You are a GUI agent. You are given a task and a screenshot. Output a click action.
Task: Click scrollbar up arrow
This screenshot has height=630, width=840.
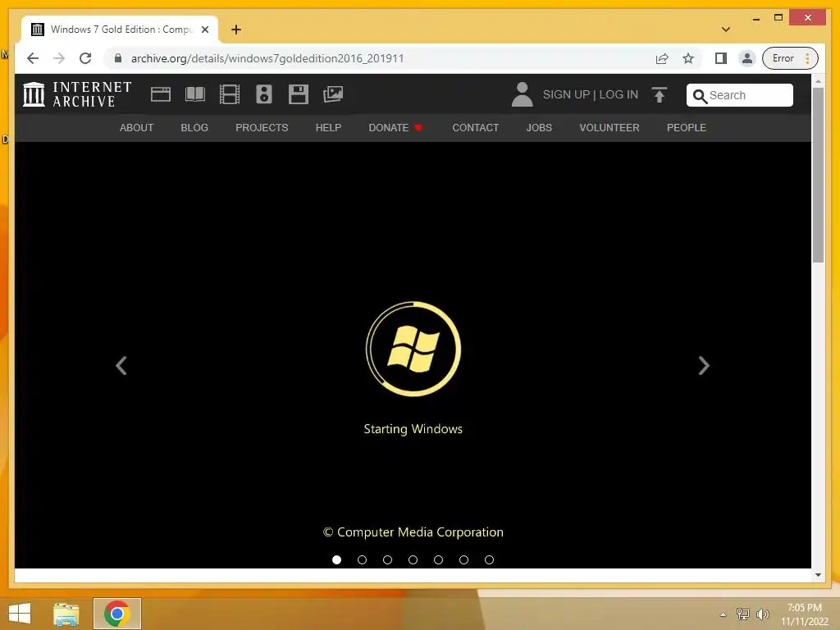click(x=818, y=81)
